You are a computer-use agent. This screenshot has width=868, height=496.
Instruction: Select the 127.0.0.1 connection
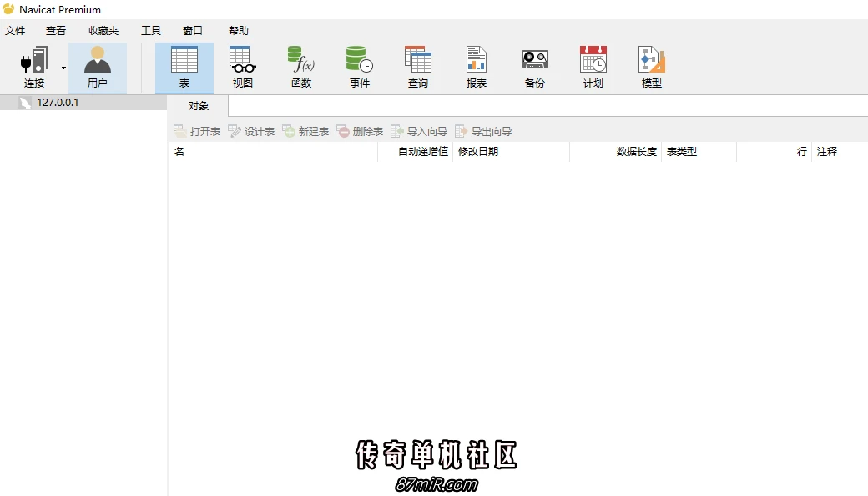(x=83, y=103)
